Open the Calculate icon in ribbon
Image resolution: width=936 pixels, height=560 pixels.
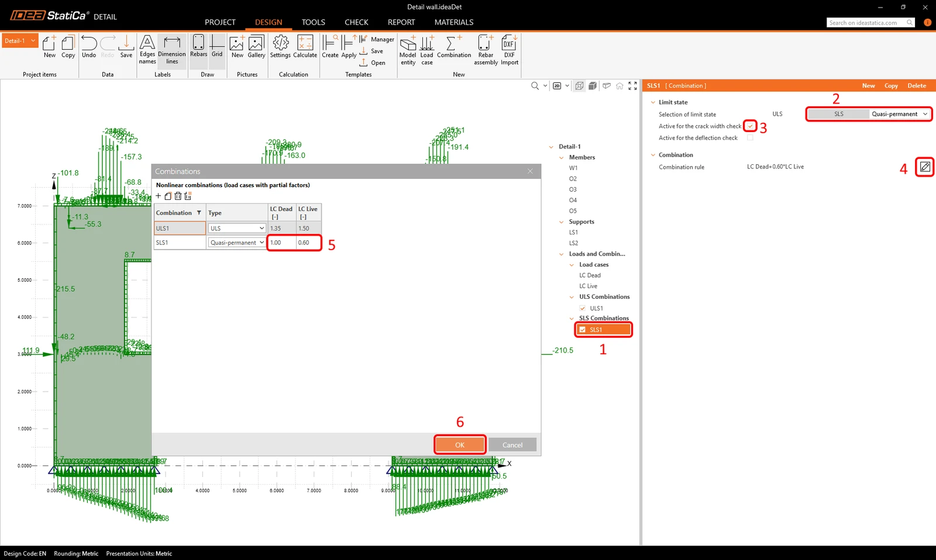click(305, 47)
